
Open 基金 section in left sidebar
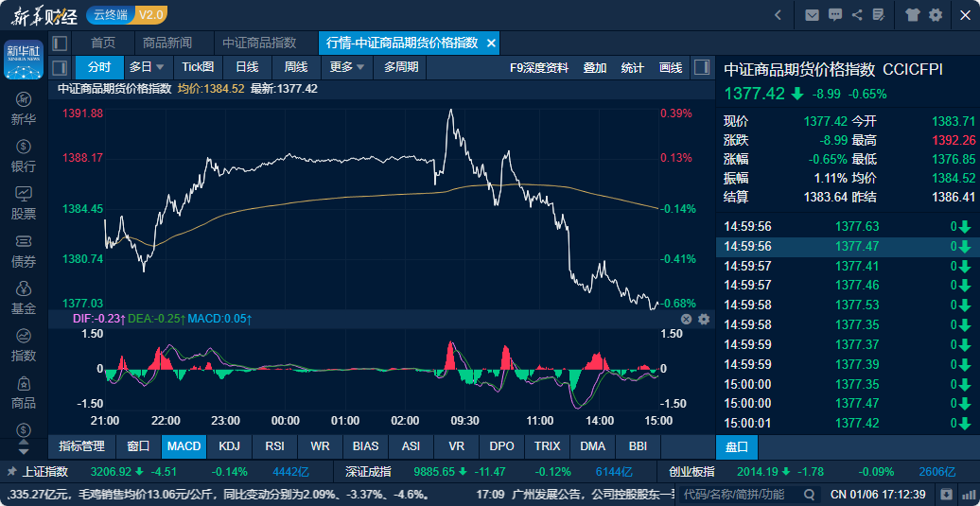pyautogui.click(x=24, y=298)
